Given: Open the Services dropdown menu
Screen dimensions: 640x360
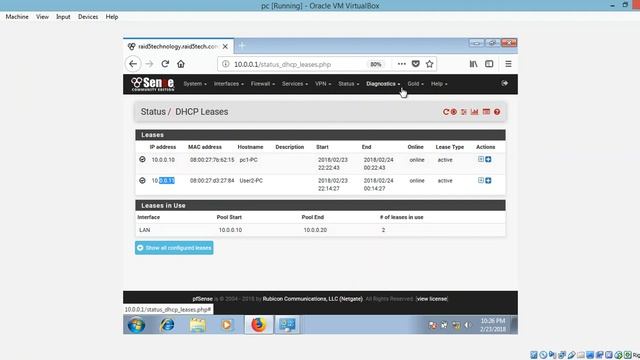Looking at the screenshot, I should coord(295,84).
